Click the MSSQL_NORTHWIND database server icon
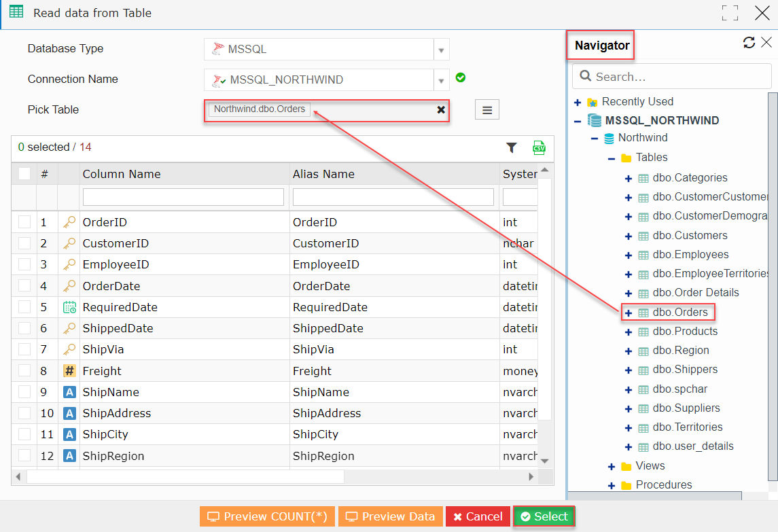Screen dimensions: 778x532 595,120
